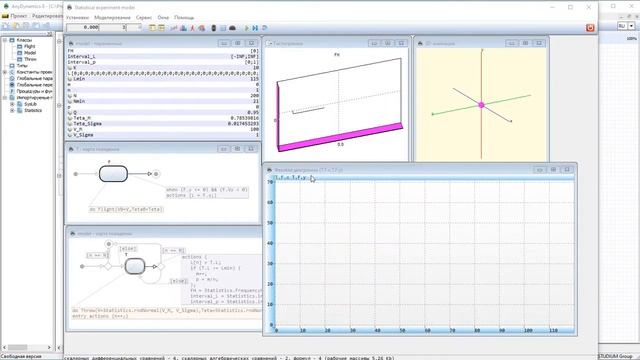Click the horizontal scrollbar thumb under the project tree
640x360 pixels.
18,347
